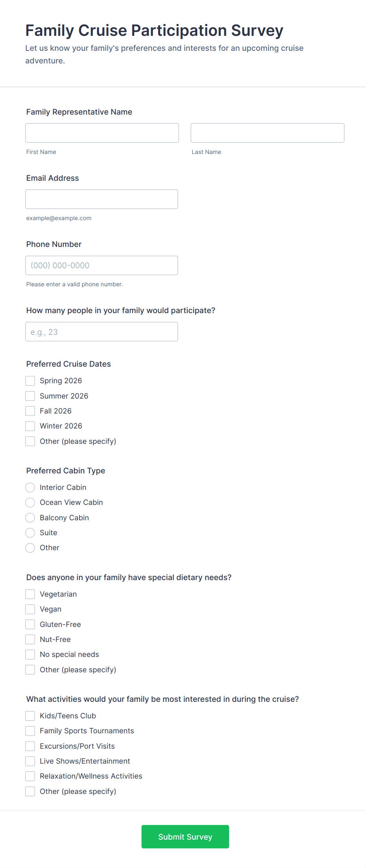Pick the Balcony Cabin radio button
The image size is (366, 868).
click(30, 518)
